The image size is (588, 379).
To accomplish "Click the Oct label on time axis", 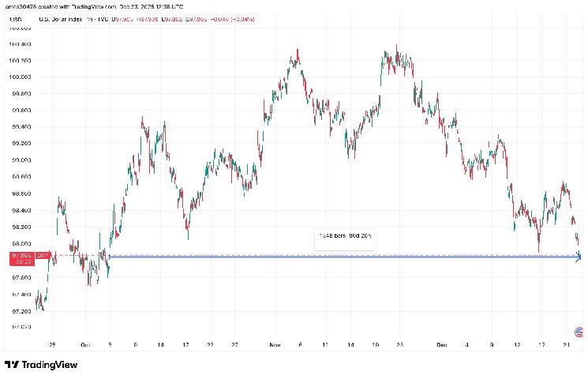I will [x=85, y=344].
